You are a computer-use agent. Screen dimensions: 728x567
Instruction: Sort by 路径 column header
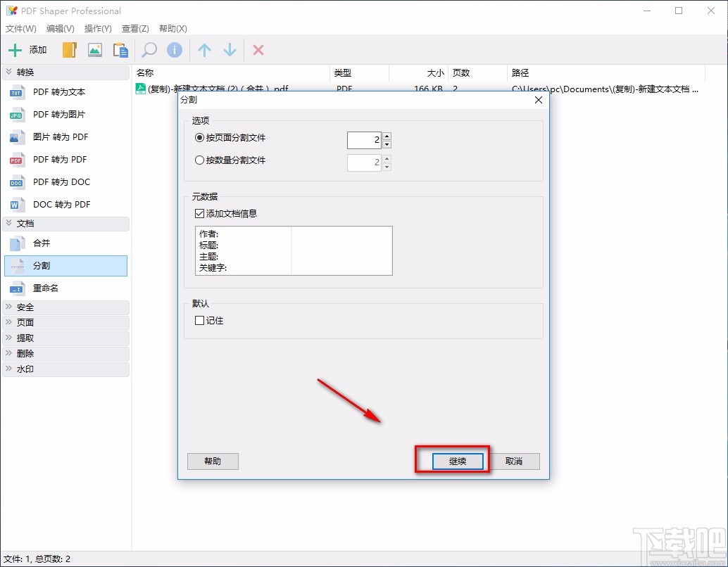point(606,73)
